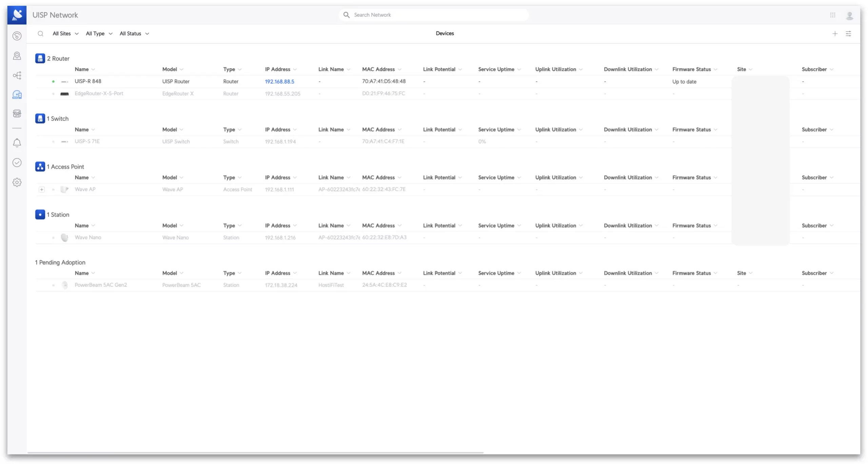
Task: Expand the Wave AP row with plus
Action: pos(41,189)
